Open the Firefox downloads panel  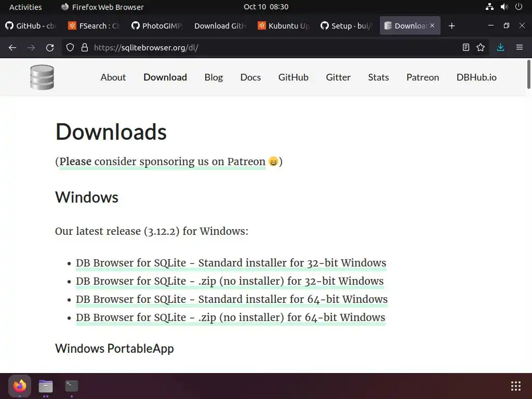500,47
